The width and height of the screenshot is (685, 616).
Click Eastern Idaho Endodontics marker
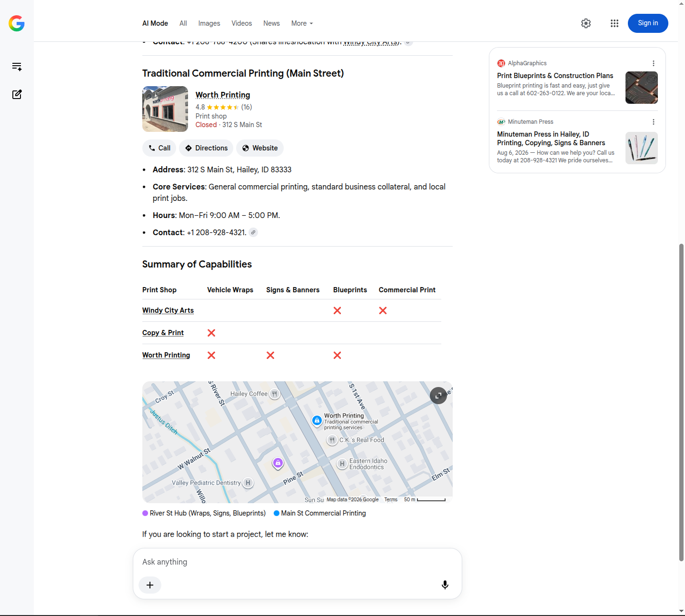[x=342, y=464]
